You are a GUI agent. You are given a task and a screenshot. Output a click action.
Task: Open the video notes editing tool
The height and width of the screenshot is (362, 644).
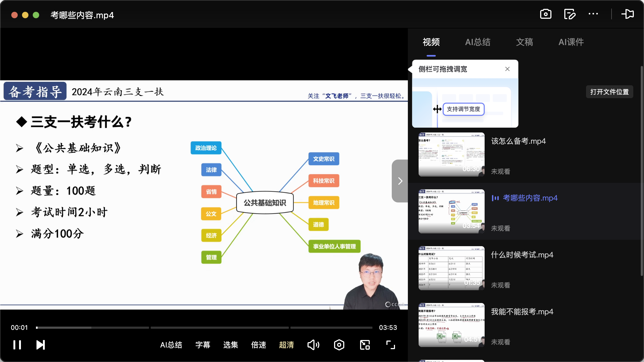click(570, 14)
